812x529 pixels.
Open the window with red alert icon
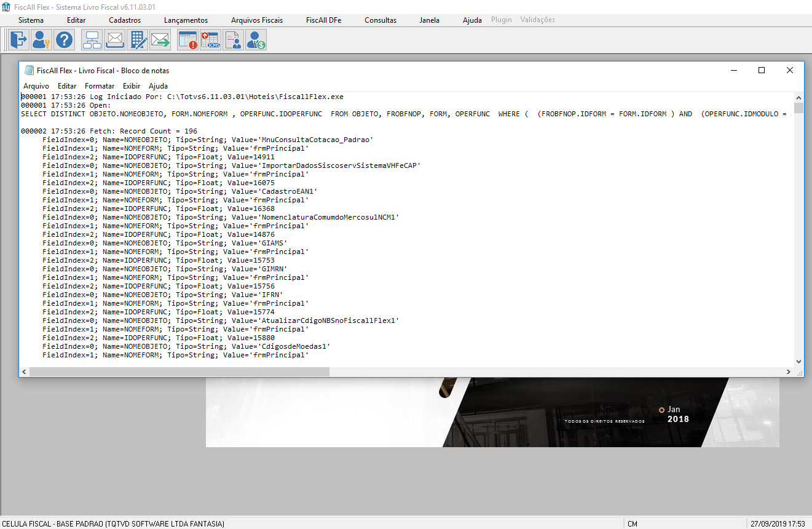click(x=187, y=41)
